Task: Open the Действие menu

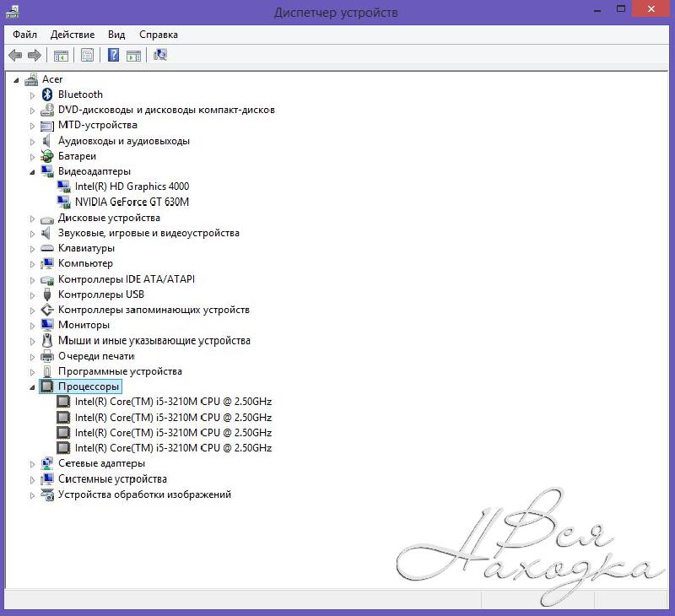Action: 73,35
